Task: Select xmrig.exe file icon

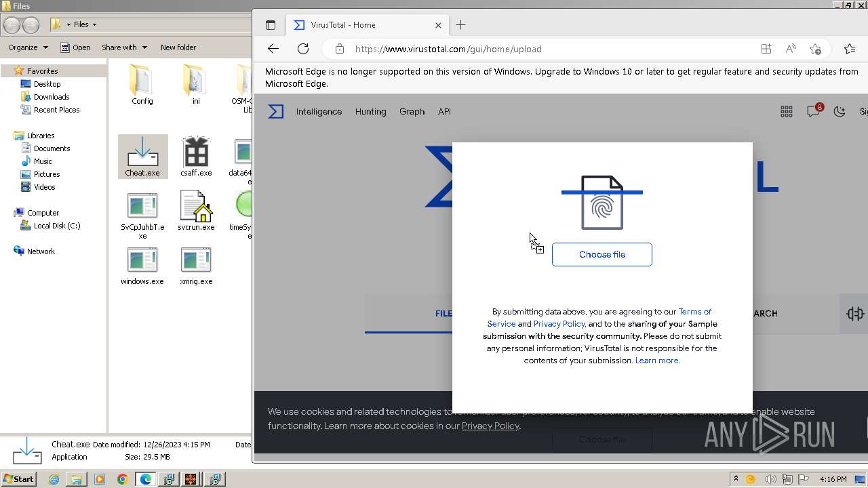Action: click(x=196, y=266)
